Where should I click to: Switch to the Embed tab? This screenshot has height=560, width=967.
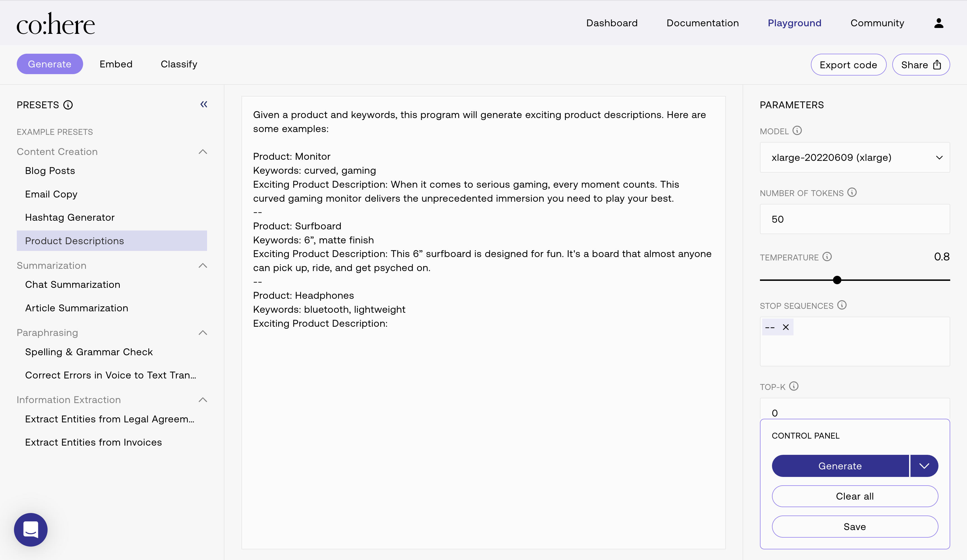tap(116, 64)
